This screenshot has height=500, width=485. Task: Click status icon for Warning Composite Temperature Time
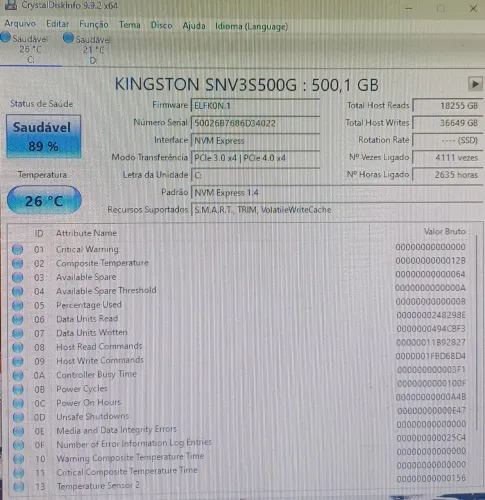[18, 459]
